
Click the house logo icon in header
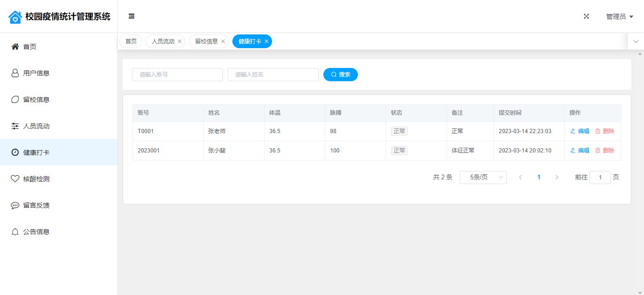[x=15, y=17]
